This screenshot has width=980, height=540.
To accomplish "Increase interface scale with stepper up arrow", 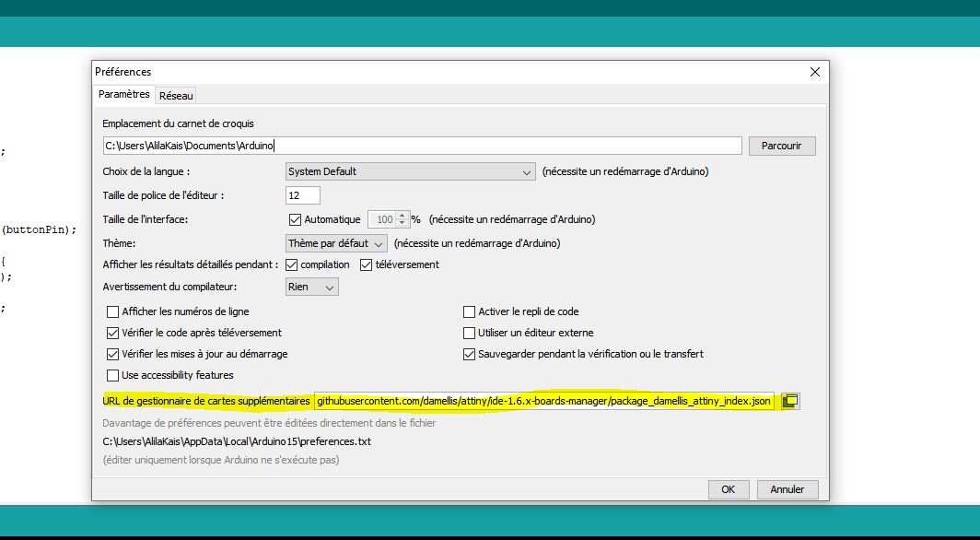I will pos(402,216).
